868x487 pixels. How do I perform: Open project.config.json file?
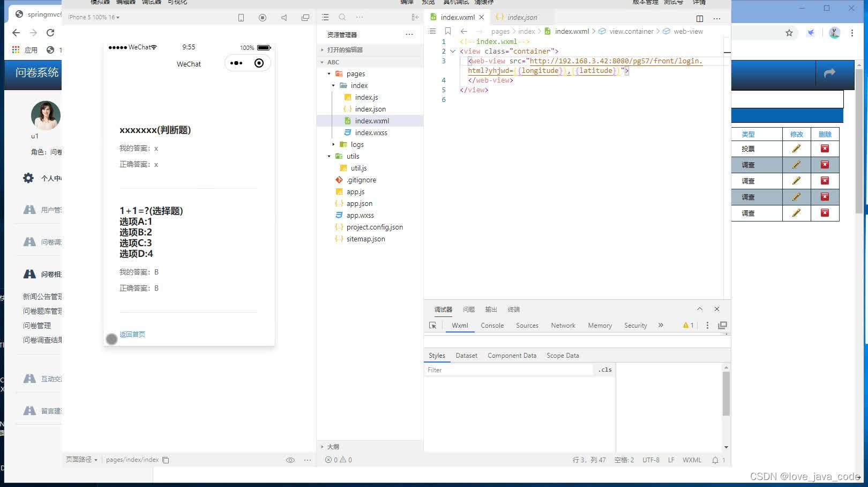375,227
